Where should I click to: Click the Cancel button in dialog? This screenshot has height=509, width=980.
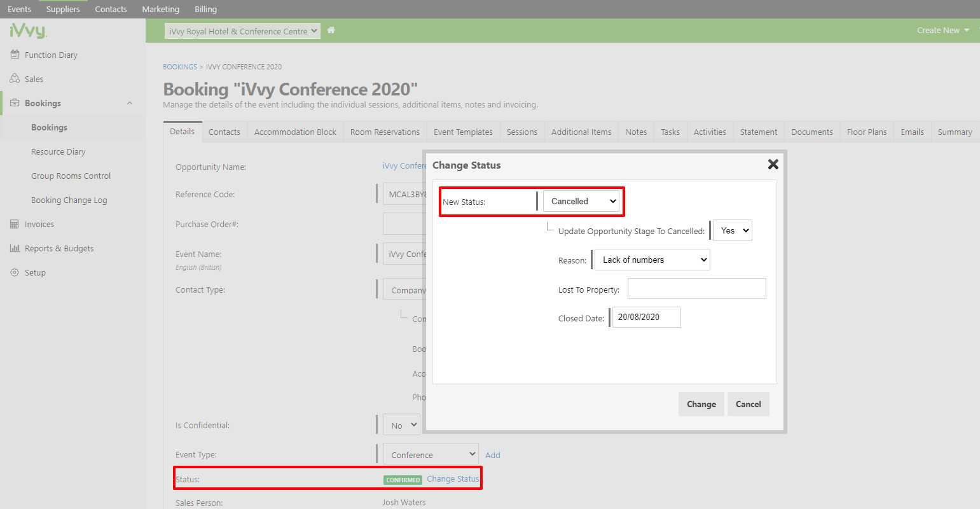(x=749, y=404)
